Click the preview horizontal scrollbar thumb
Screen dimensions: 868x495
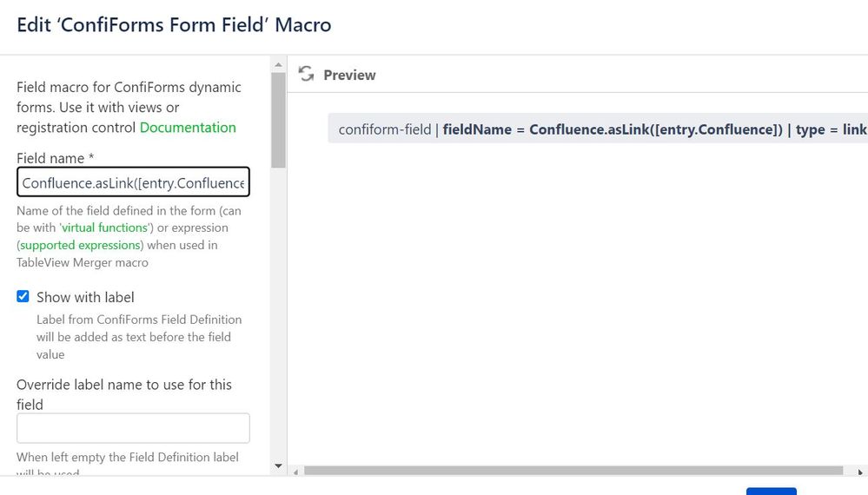click(573, 471)
